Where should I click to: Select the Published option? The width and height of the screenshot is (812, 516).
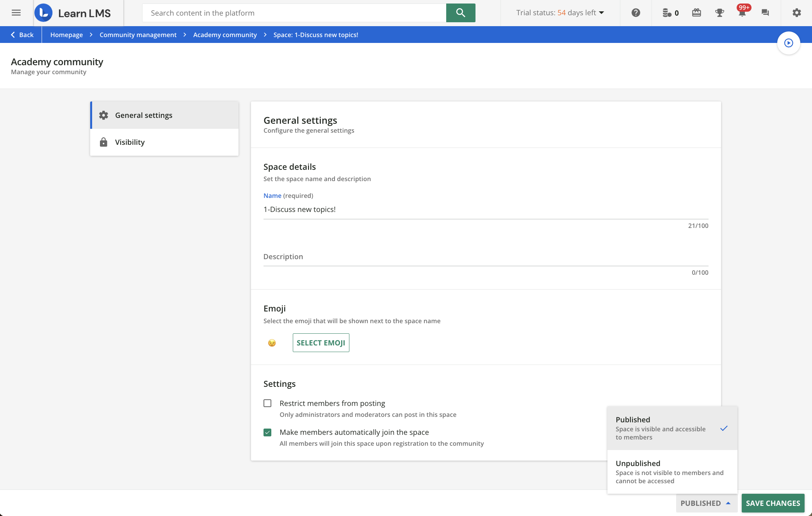(672, 428)
